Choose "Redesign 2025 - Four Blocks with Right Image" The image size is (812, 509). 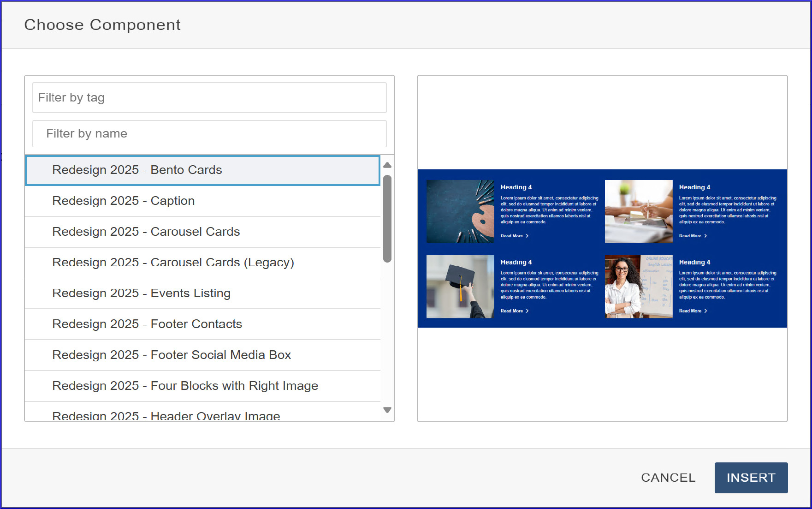coord(185,386)
